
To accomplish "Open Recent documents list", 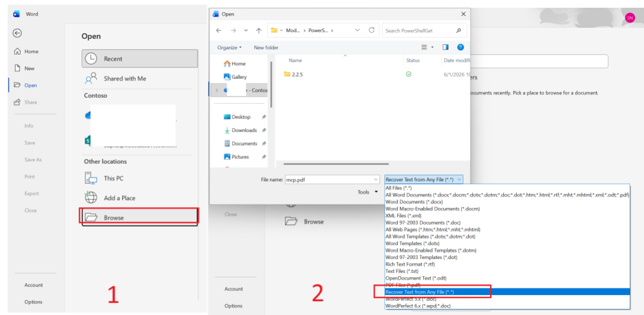I will [x=140, y=59].
